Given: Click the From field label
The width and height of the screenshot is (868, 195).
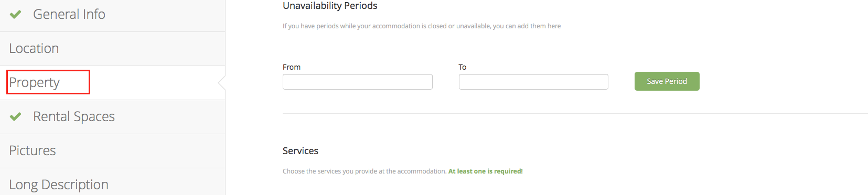Looking at the screenshot, I should point(292,67).
